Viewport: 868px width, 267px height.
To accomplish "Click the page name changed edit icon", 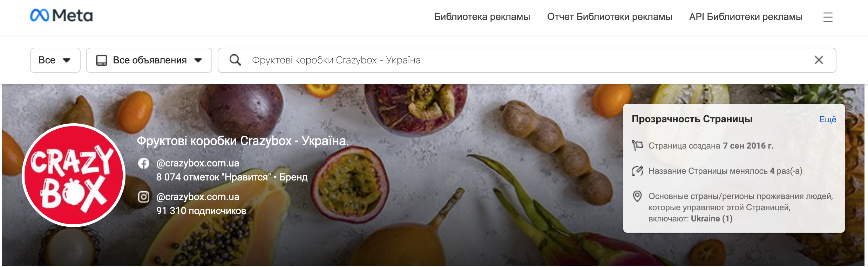I will coord(637,171).
